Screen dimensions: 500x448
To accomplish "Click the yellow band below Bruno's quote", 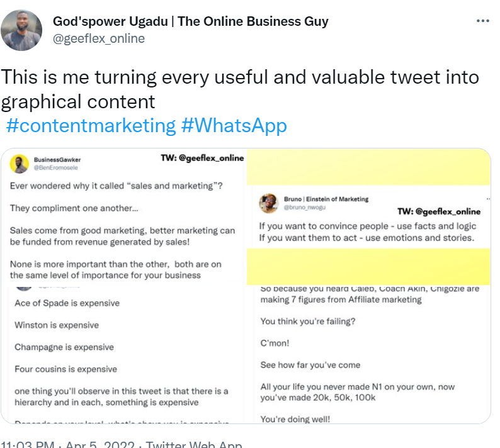I will (368, 266).
